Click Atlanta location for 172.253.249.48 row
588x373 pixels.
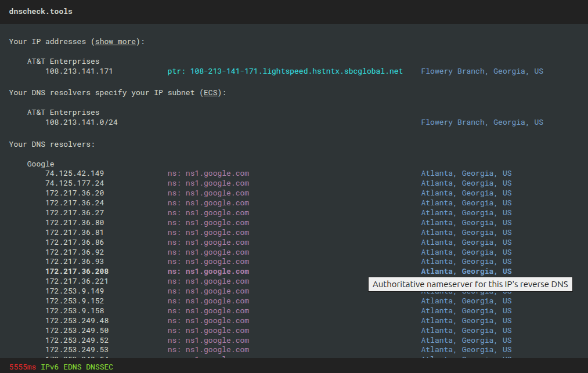click(x=466, y=321)
